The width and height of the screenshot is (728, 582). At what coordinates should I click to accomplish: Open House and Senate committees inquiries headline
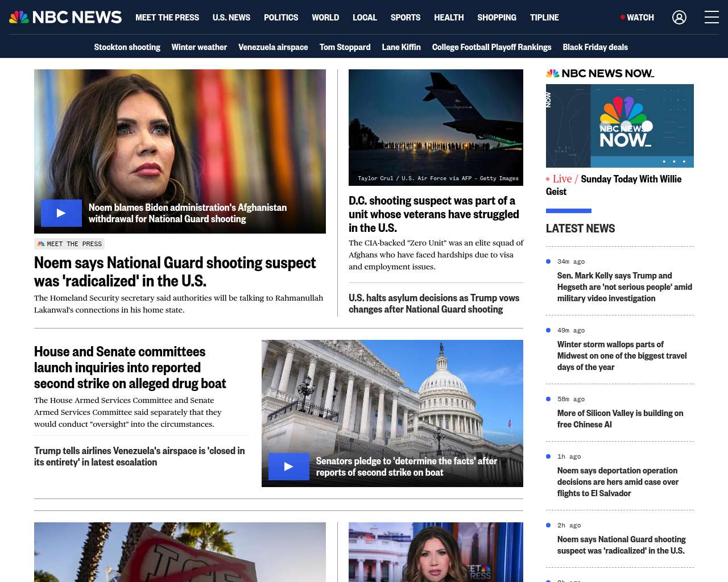click(x=130, y=368)
